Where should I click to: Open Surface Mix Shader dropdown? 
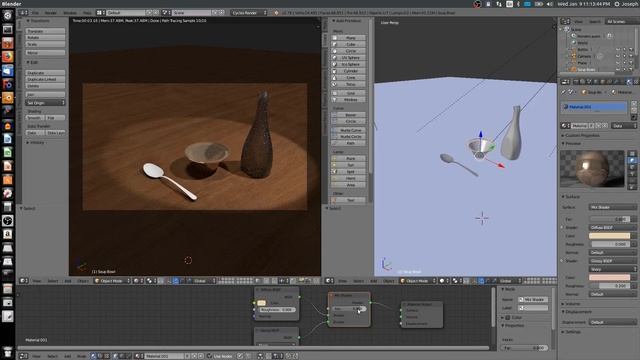tap(613, 207)
